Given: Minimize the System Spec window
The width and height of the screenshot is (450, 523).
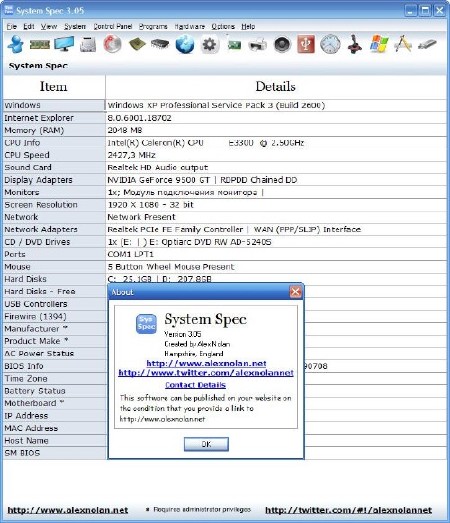Looking at the screenshot, I should [x=411, y=10].
